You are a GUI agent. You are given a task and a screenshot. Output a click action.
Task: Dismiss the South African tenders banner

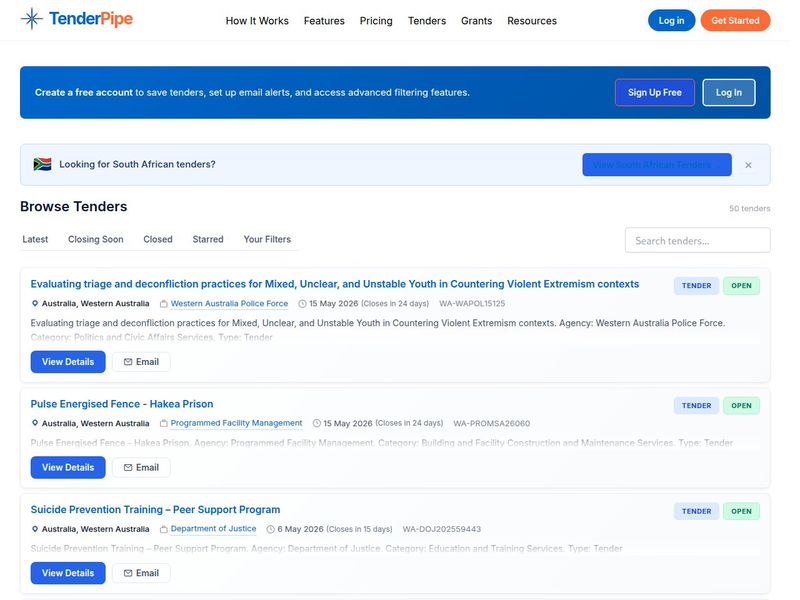748,165
